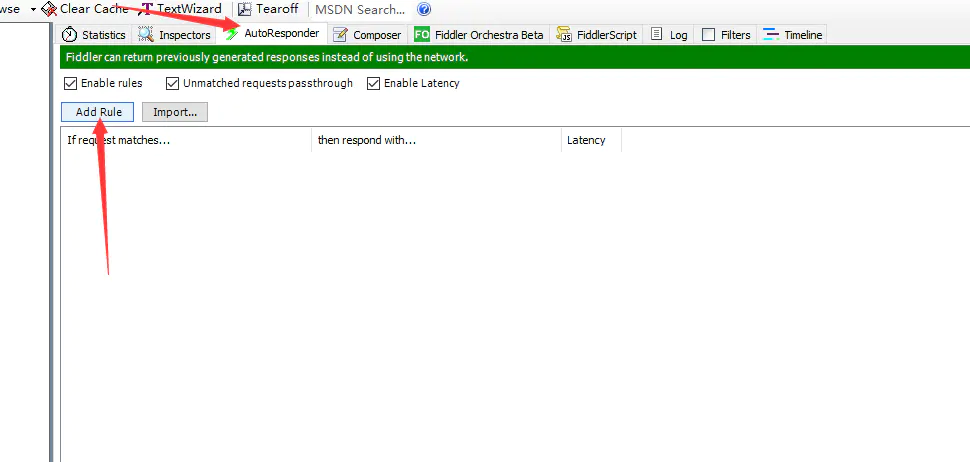Click the MSDN Search input field
The width and height of the screenshot is (970, 462).
click(x=360, y=9)
